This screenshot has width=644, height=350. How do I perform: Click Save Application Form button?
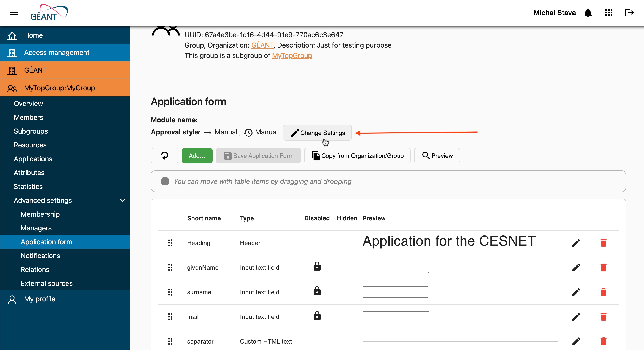(x=258, y=156)
